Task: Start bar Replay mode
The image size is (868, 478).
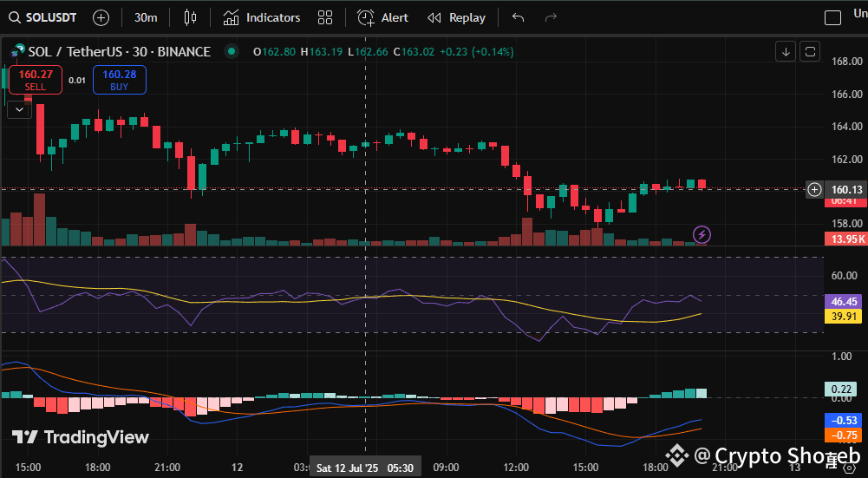Action: click(456, 17)
